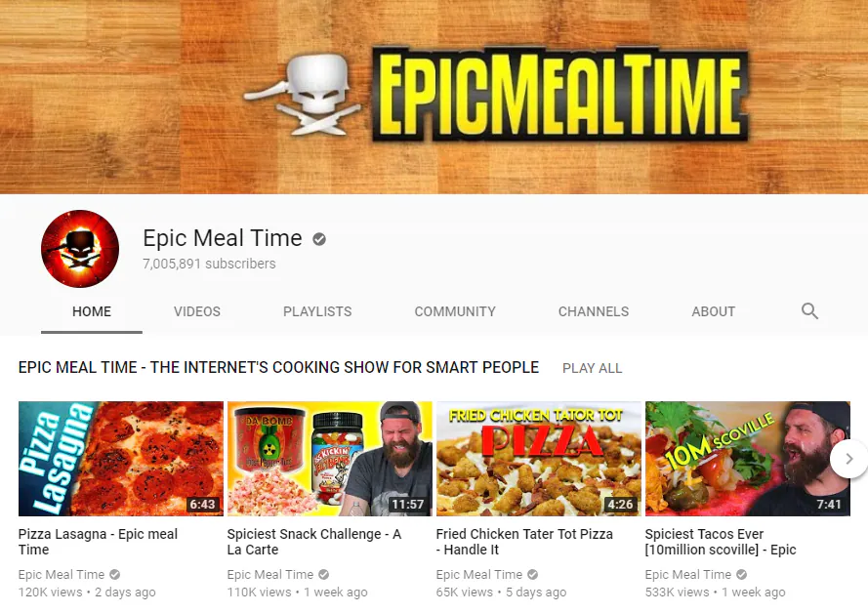Viewport: 868px width, 613px height.
Task: Select the Channels tab
Action: pos(593,311)
